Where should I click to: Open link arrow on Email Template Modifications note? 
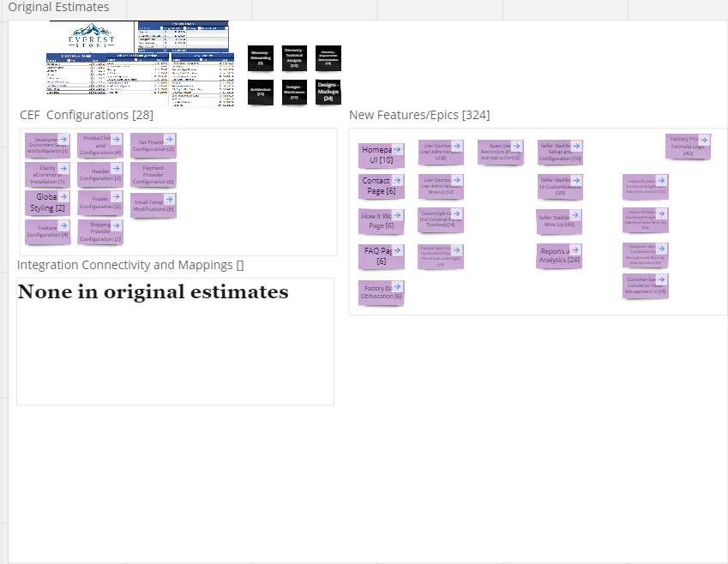click(x=170, y=199)
